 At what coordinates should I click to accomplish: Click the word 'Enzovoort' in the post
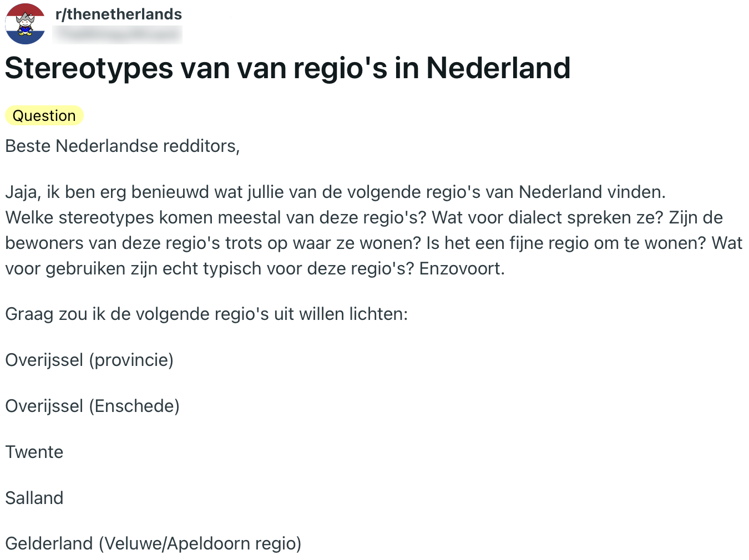pos(460,268)
